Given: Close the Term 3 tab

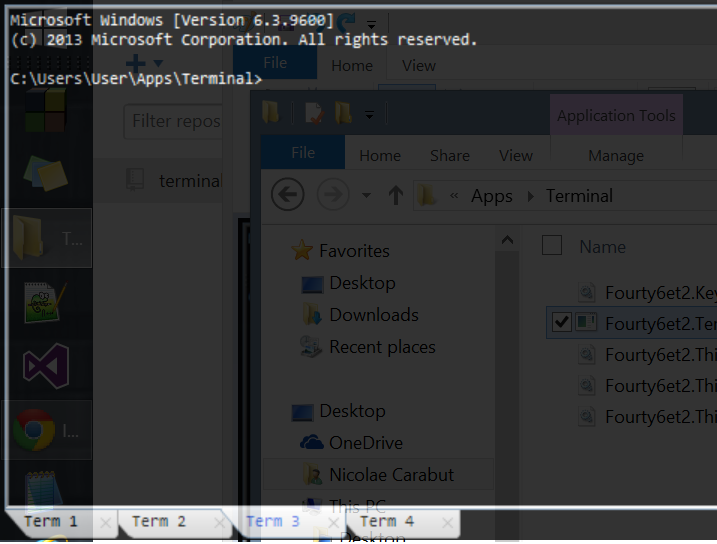Looking at the screenshot, I should 334,523.
